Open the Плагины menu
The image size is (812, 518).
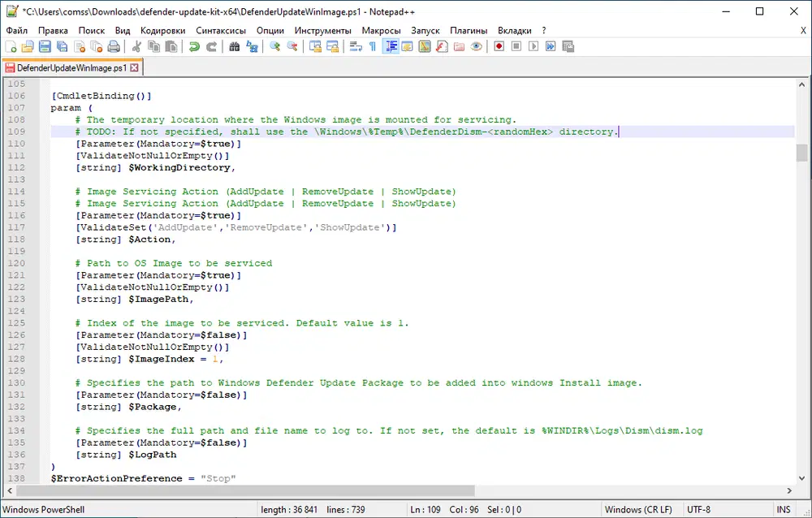click(469, 30)
